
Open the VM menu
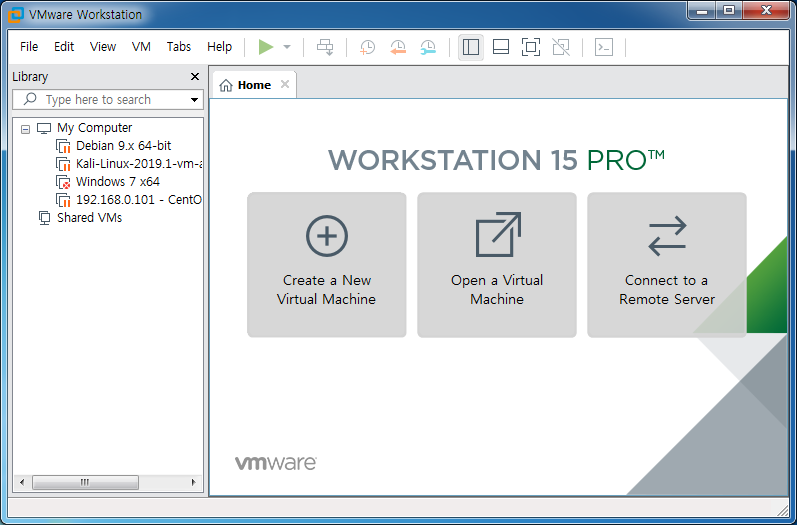click(x=141, y=47)
